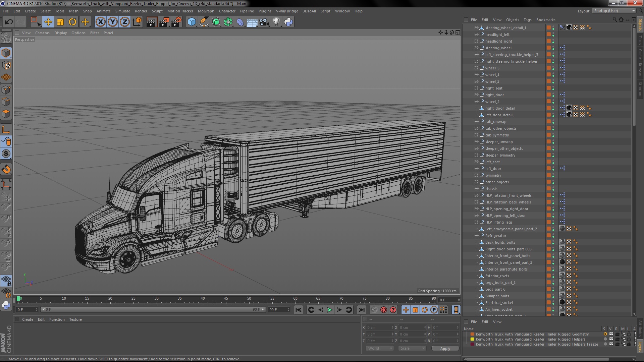This screenshot has height=362, width=644.
Task: Click the magnet tool icon on left
Action: pyautogui.click(x=6, y=169)
